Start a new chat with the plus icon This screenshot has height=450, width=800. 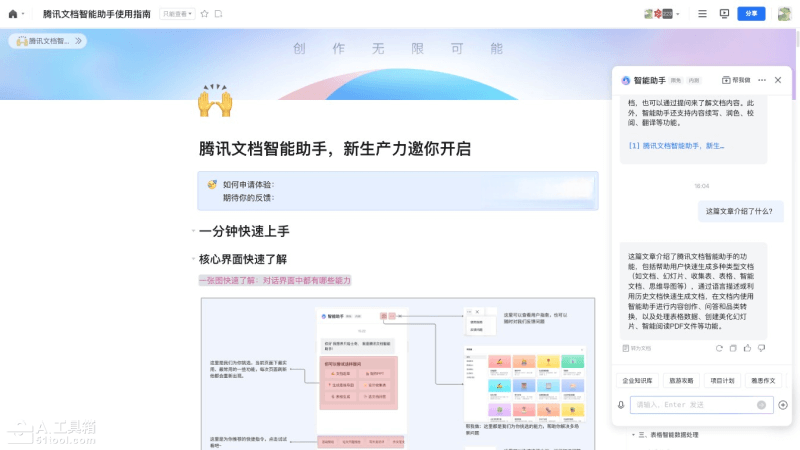783,405
